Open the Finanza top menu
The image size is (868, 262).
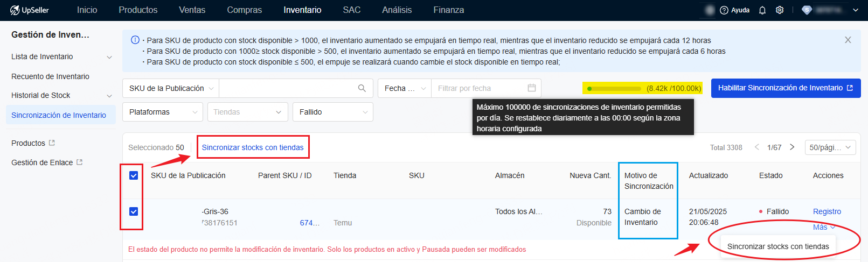pyautogui.click(x=448, y=10)
